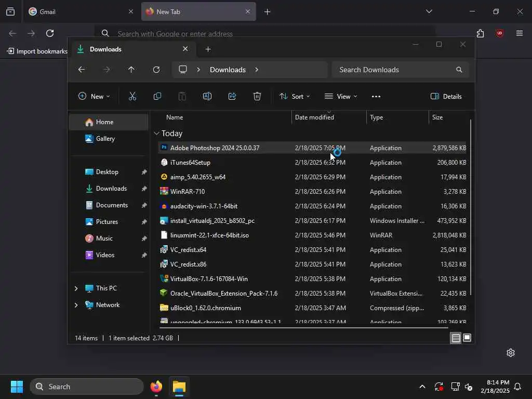The height and width of the screenshot is (399, 532).
Task: Open Firefox tab overview icon in title bar
Action: [10, 11]
